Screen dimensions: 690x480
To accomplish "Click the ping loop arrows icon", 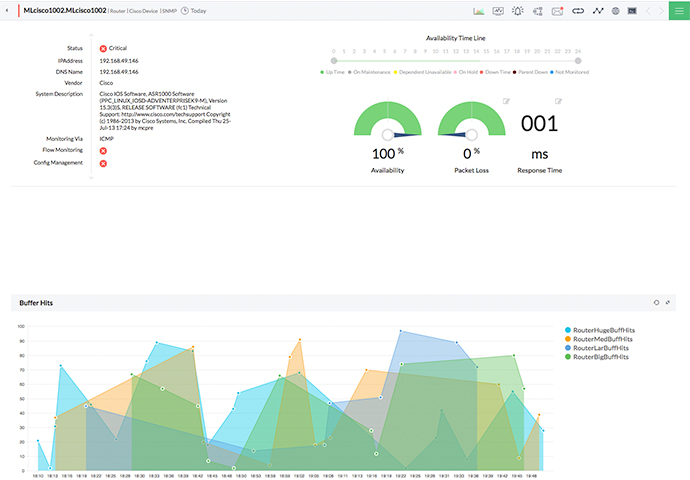I will point(578,11).
